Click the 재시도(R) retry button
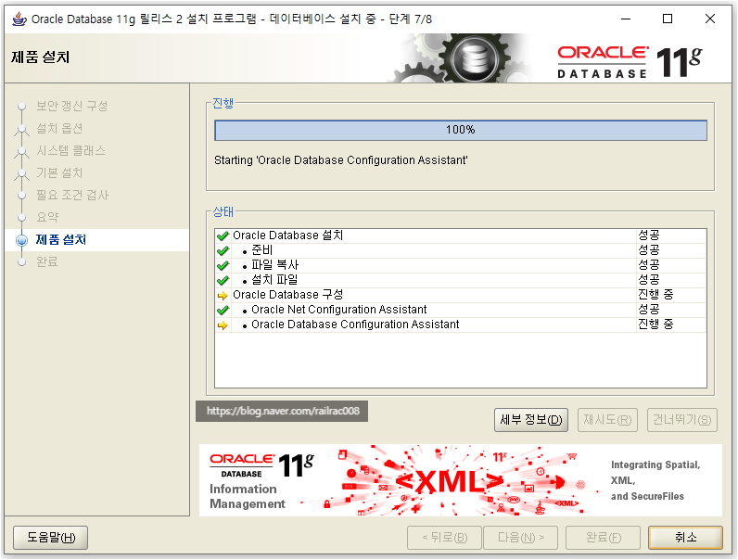Viewport: 738px width, 560px height. 607,420
